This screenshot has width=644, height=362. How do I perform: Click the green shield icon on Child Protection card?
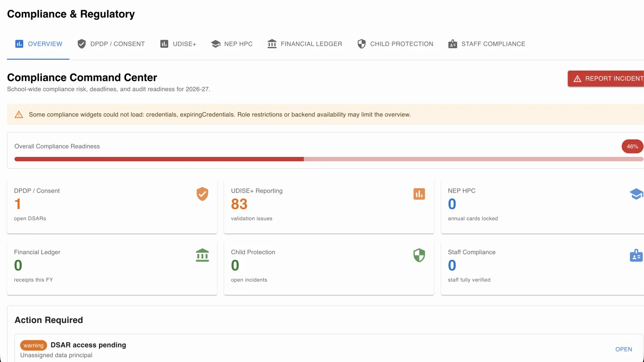pyautogui.click(x=419, y=255)
